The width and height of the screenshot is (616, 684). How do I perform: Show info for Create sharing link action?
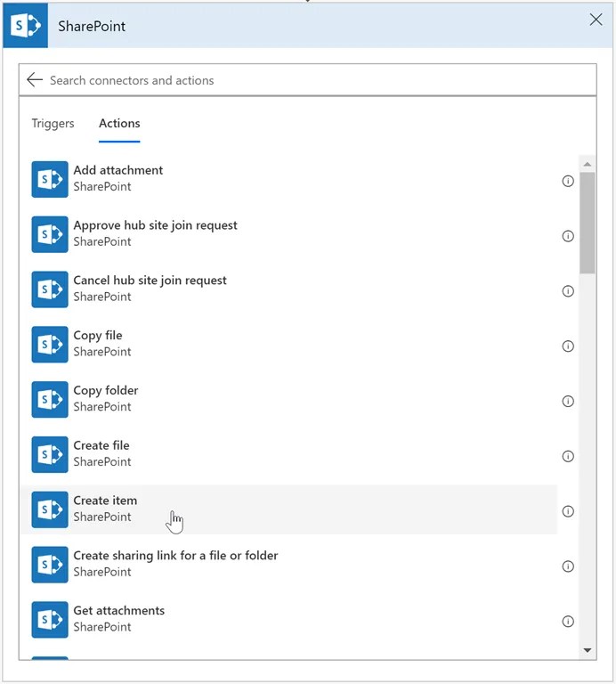[568, 566]
